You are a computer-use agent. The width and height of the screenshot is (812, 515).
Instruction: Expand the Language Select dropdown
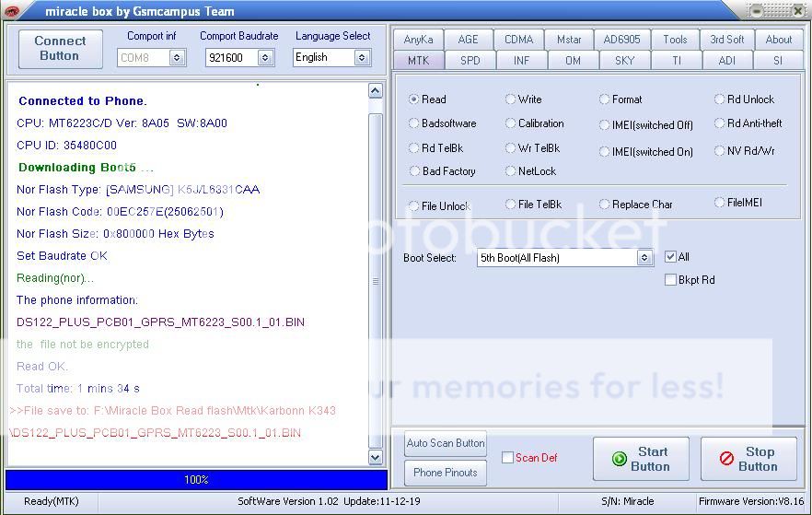pos(362,57)
